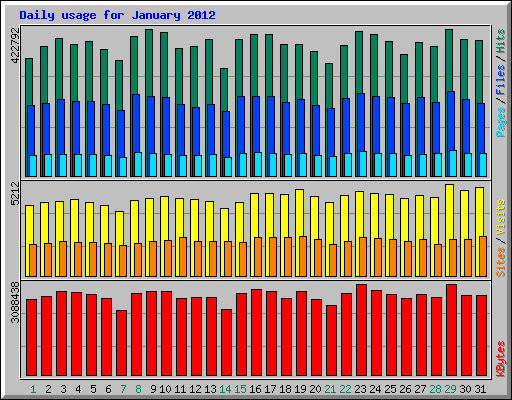Image resolution: width=512 pixels, height=400 pixels.
Task: Click day label 12 on the x-axis
Action: (x=195, y=389)
